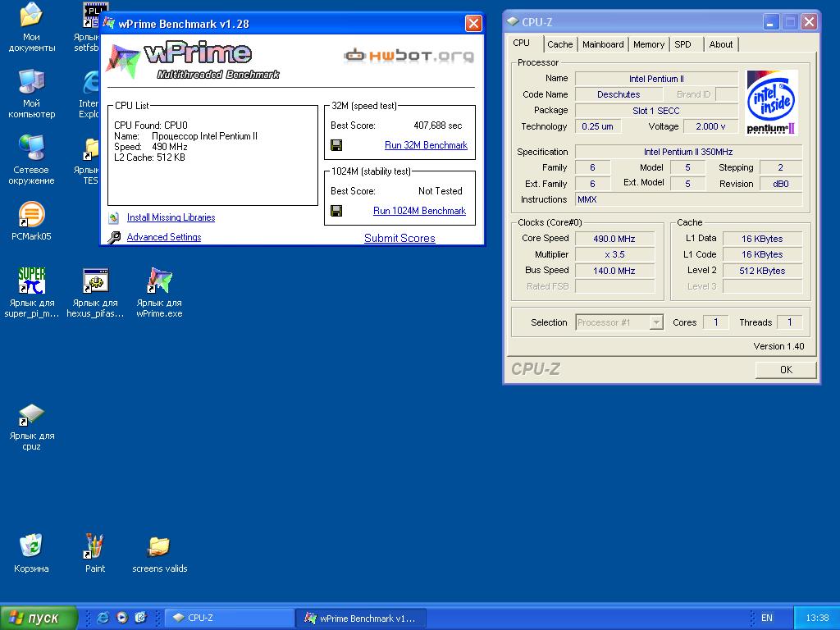Click the 13:38 system clock
The height and width of the screenshot is (630, 840).
[817, 618]
